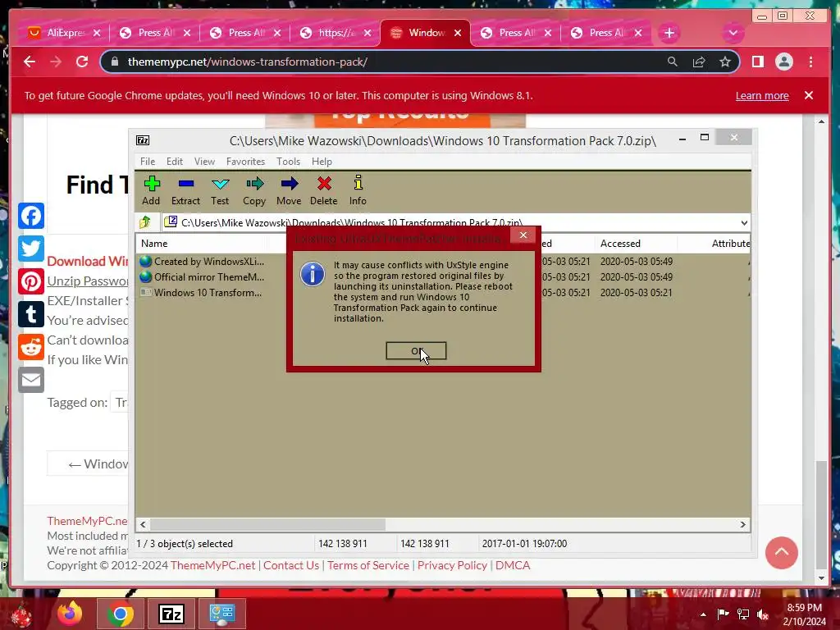
Task: Open the 7-Zip address path dropdown
Action: tap(743, 223)
